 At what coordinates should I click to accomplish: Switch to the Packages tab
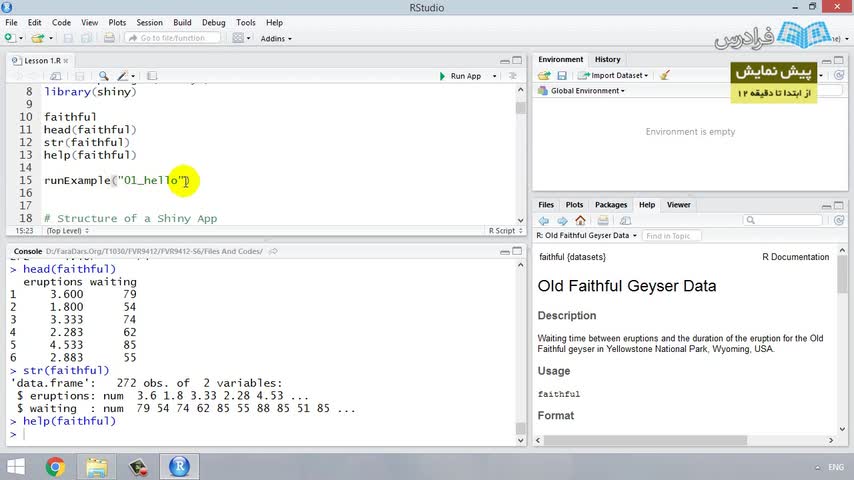click(x=611, y=205)
